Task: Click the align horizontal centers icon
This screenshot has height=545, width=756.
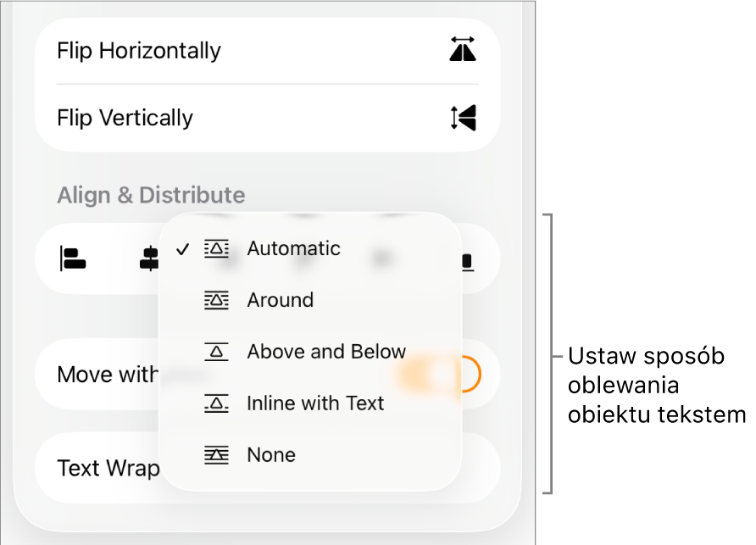Action: click(149, 259)
